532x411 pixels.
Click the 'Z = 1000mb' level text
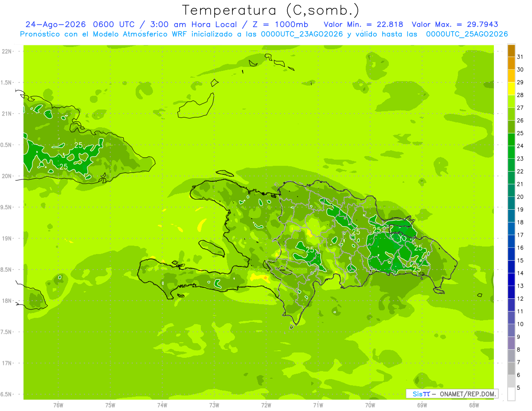click(x=280, y=24)
